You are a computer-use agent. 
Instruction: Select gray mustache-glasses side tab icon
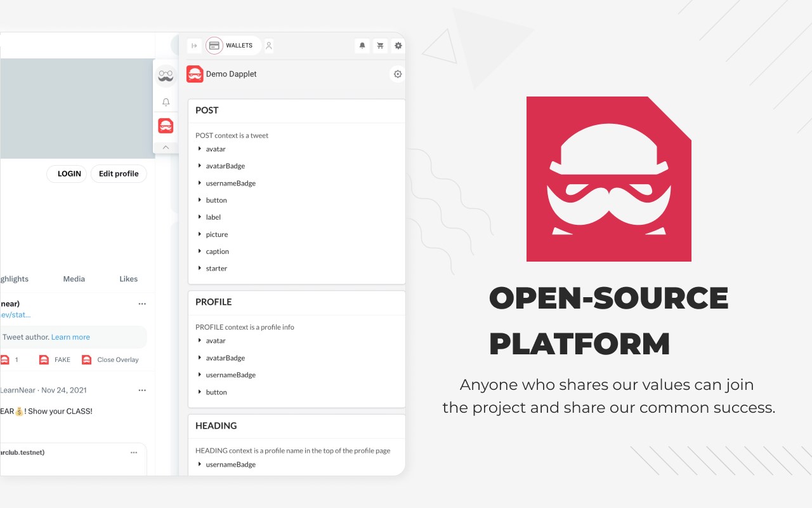click(166, 76)
